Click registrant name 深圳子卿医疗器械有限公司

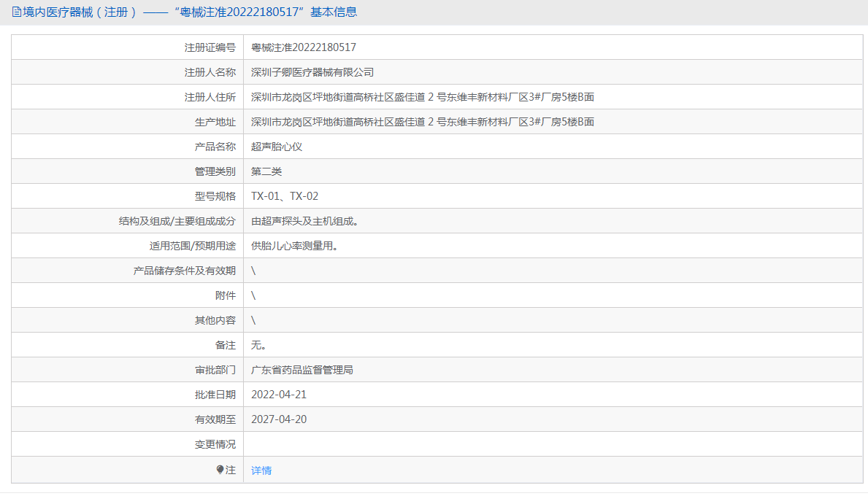[312, 72]
